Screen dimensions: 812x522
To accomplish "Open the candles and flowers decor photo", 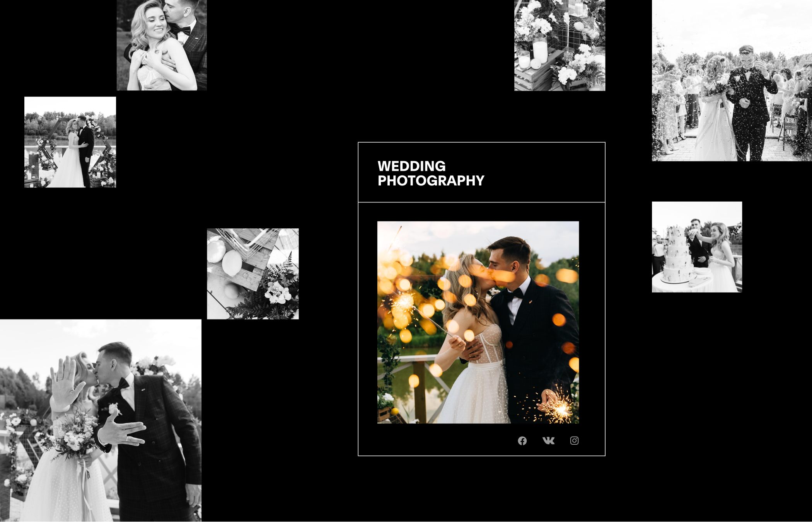I will tap(560, 45).
